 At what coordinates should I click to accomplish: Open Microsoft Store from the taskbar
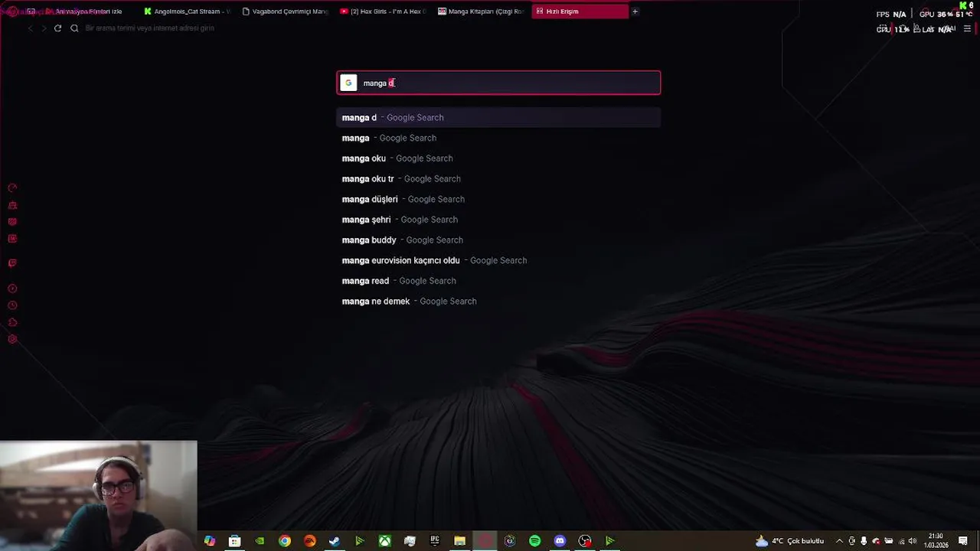pos(234,541)
